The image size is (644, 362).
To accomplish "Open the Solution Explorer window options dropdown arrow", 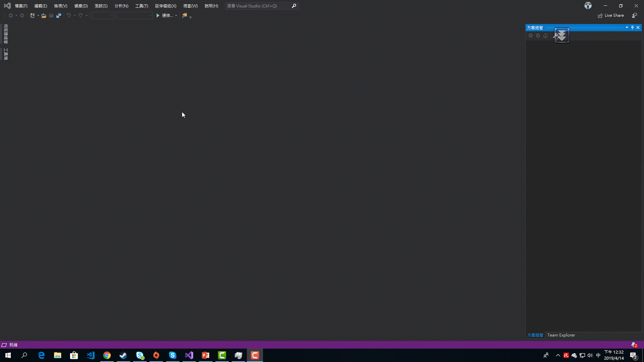I will pyautogui.click(x=627, y=27).
